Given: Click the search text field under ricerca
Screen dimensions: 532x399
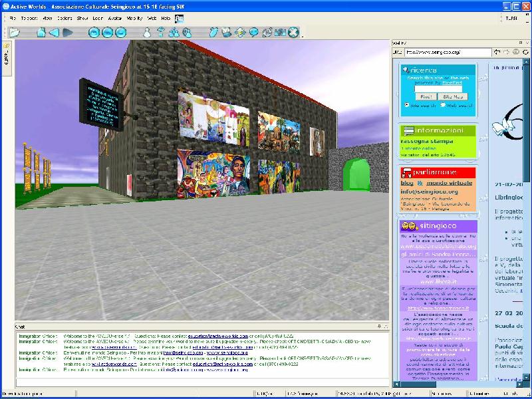Looking at the screenshot, I should tap(438, 89).
